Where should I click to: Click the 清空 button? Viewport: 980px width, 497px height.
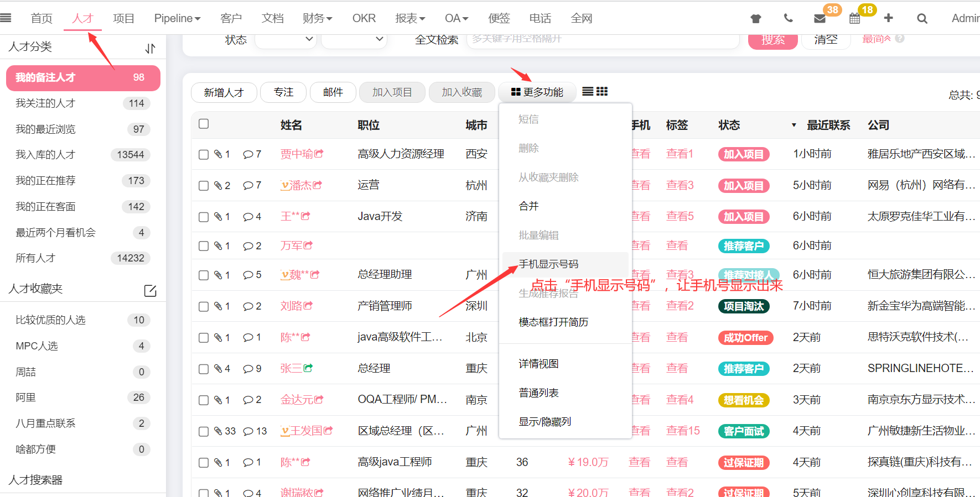coord(826,40)
